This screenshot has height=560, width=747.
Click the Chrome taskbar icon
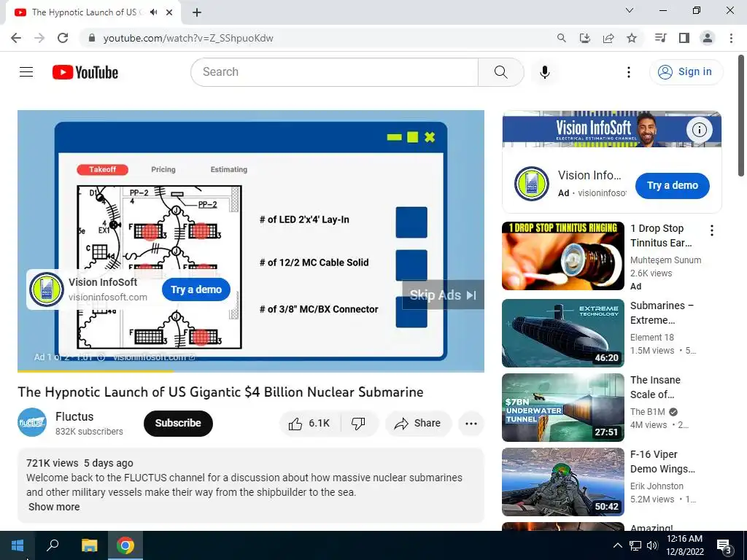point(125,545)
